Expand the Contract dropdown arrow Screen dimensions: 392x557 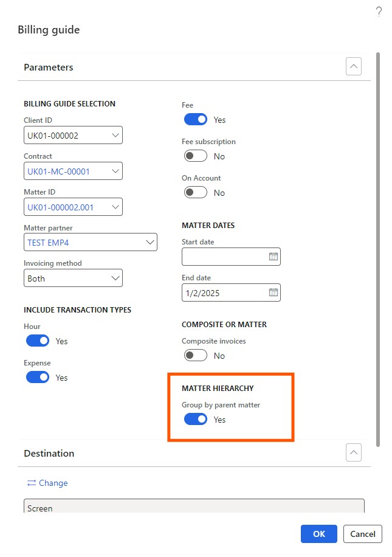point(115,171)
